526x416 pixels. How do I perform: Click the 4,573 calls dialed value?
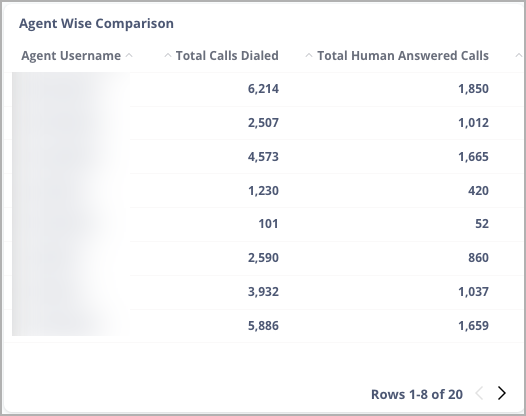click(x=263, y=157)
